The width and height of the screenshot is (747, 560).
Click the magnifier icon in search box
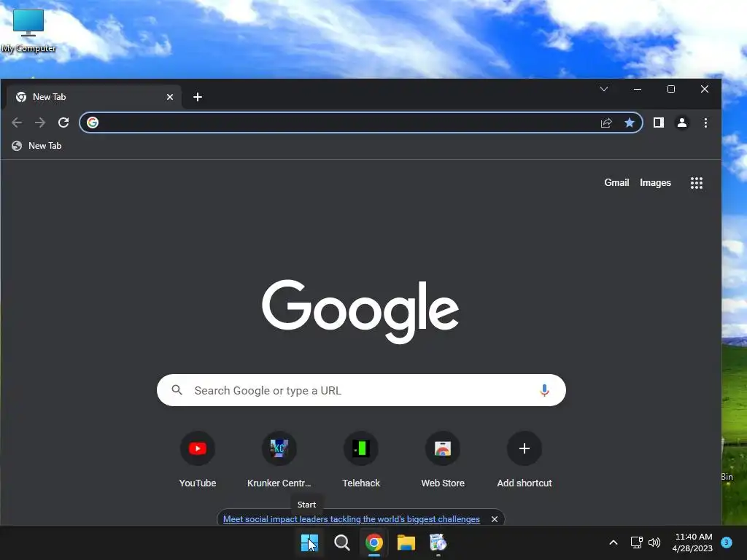[177, 391]
